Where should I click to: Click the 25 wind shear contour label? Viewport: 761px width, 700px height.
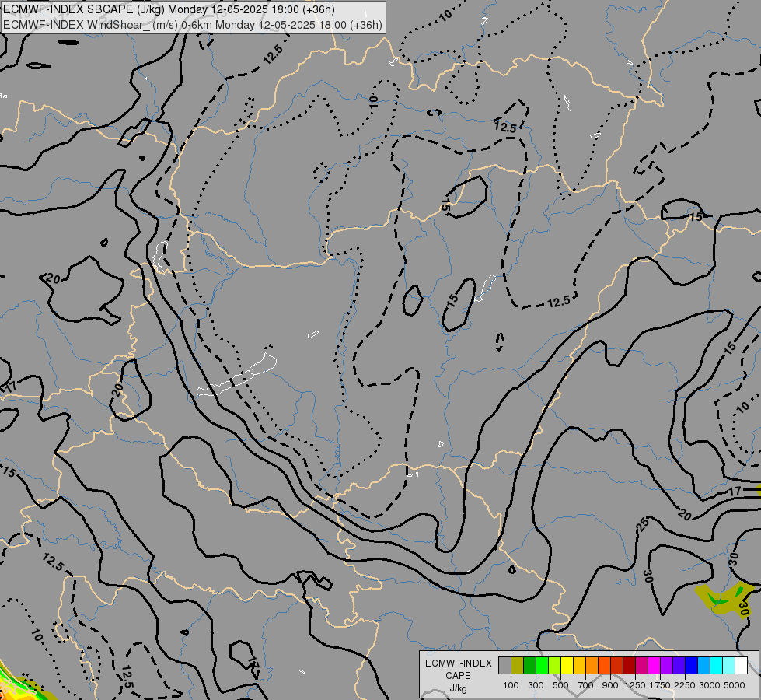point(643,525)
